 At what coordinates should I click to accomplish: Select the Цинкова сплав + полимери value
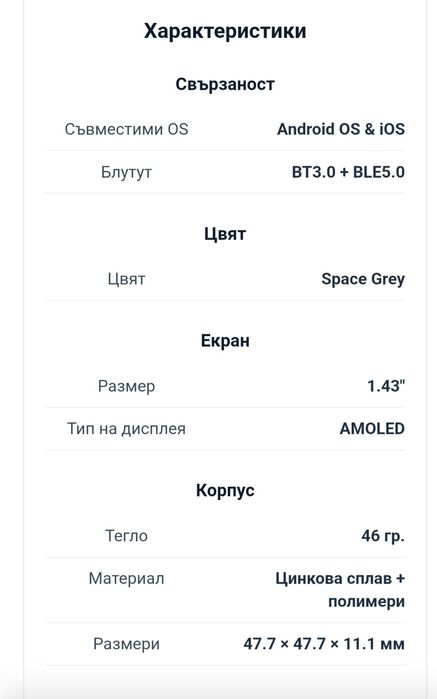pyautogui.click(x=340, y=590)
